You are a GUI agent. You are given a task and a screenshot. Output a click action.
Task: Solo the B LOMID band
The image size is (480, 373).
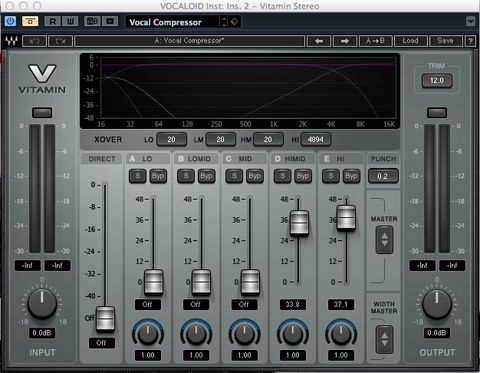click(186, 176)
